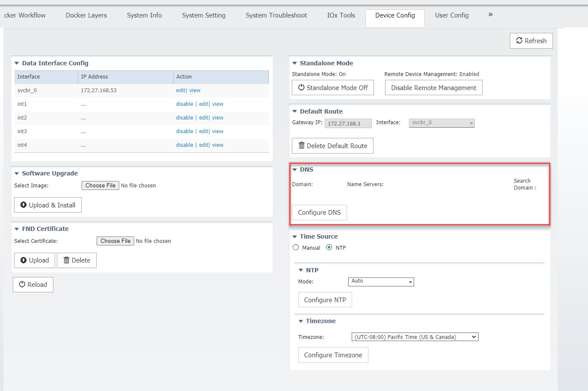
Task: Open the IOx Tools tab
Action: pyautogui.click(x=341, y=15)
